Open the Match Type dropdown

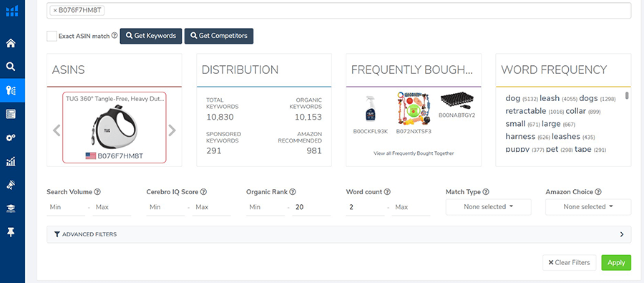pos(488,207)
